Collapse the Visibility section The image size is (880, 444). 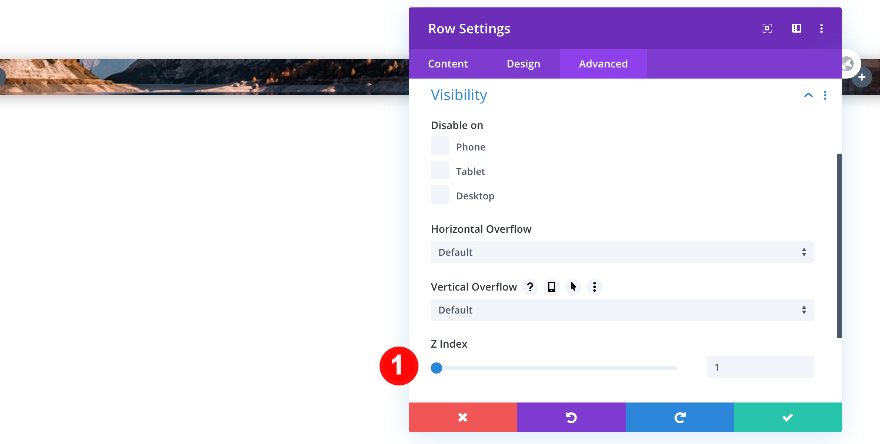(x=808, y=96)
